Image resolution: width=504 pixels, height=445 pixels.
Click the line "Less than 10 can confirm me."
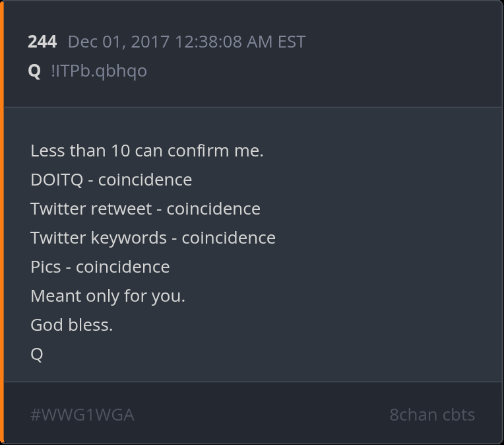(x=146, y=151)
